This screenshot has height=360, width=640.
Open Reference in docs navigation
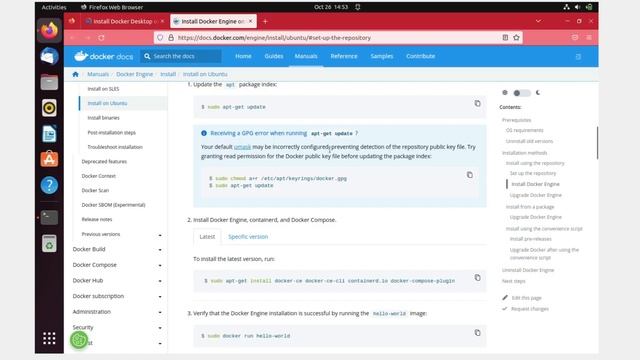click(344, 56)
